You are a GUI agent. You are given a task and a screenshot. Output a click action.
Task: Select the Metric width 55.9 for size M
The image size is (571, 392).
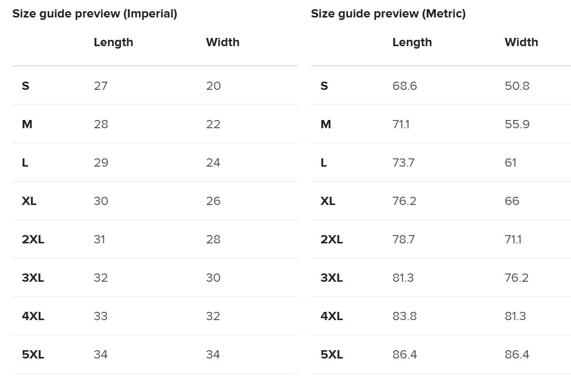517,124
